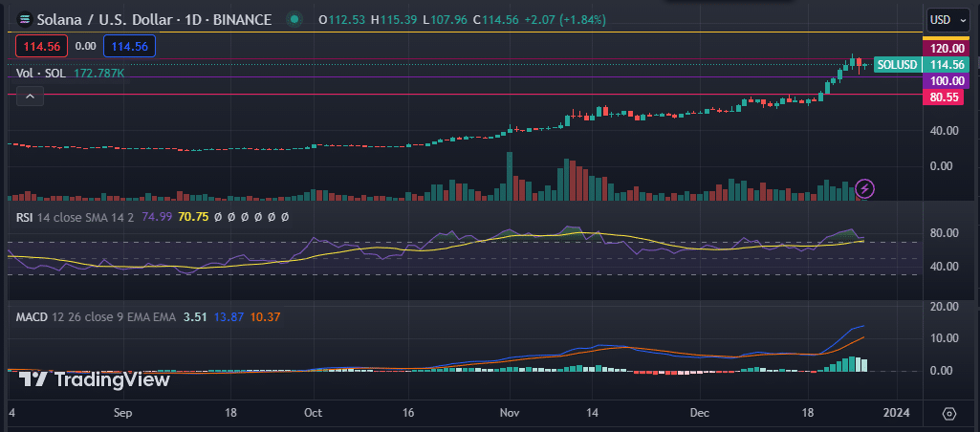
Task: Select the RSI indicator title
Action: tap(27, 217)
